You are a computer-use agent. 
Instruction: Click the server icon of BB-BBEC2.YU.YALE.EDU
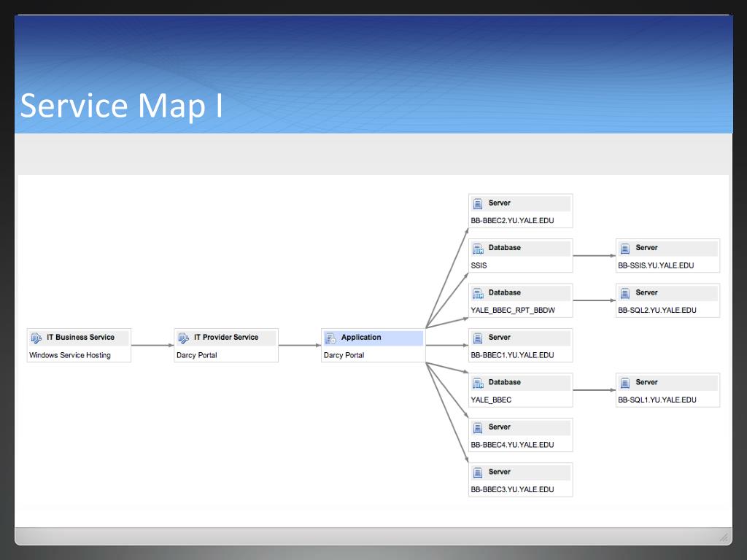pyautogui.click(x=478, y=204)
